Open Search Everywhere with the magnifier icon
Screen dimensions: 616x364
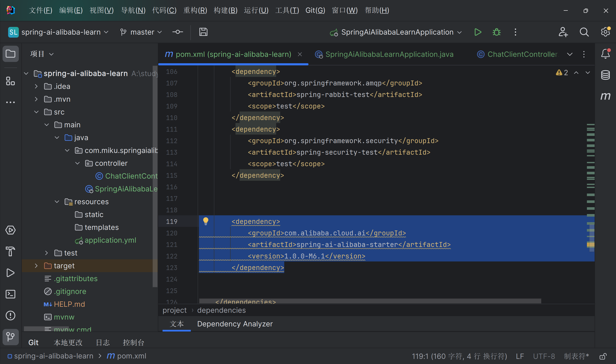tap(584, 32)
